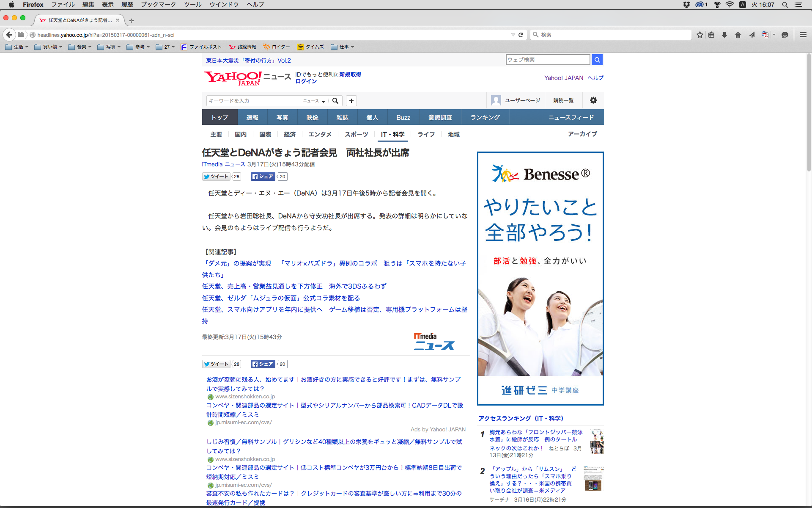Image resolution: width=812 pixels, height=508 pixels.
Task: Click the ウェブ検索 input field
Action: (548, 60)
